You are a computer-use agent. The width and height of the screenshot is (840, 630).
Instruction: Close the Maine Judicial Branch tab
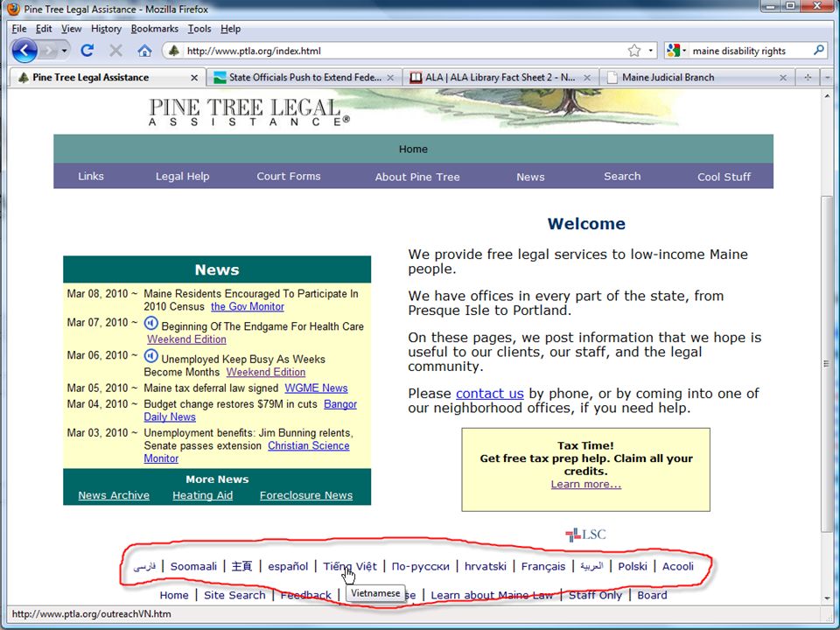pyautogui.click(x=783, y=78)
